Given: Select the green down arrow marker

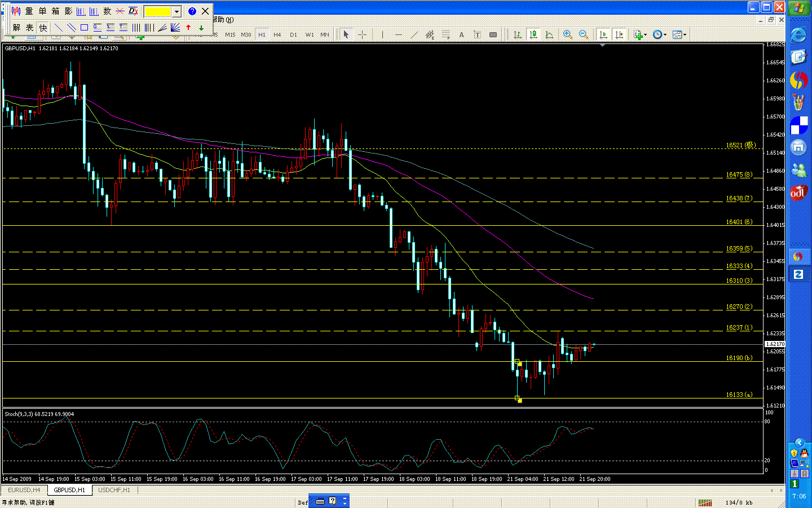Looking at the screenshot, I should point(201,27).
